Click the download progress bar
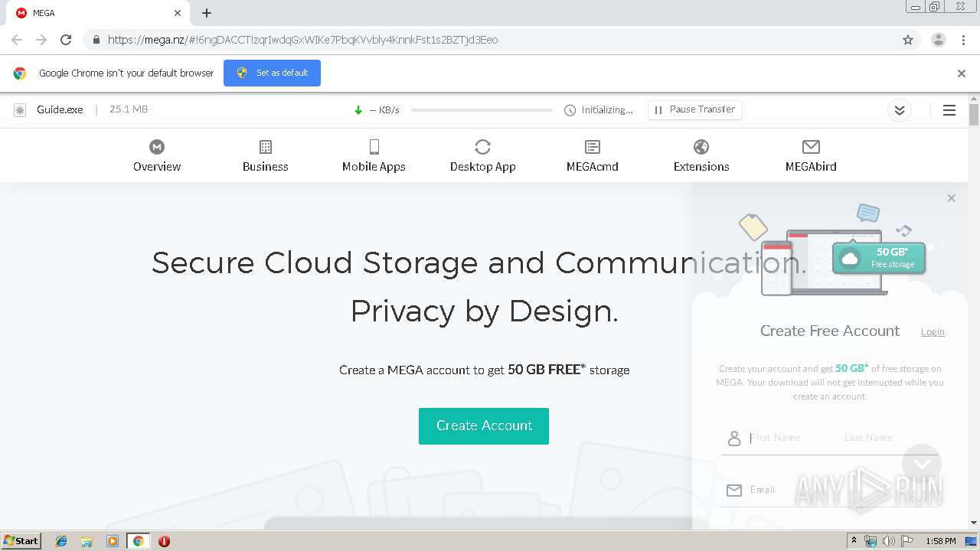This screenshot has height=551, width=980. coord(482,110)
